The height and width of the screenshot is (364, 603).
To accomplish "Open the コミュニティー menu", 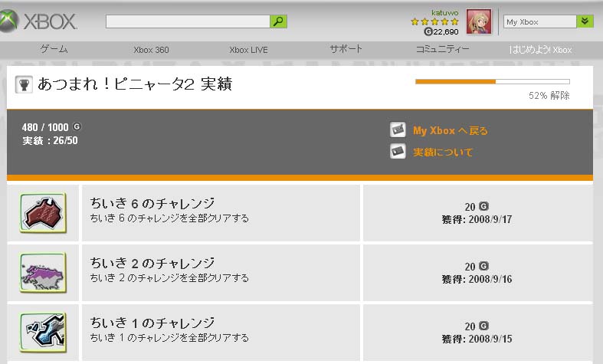I will (443, 49).
